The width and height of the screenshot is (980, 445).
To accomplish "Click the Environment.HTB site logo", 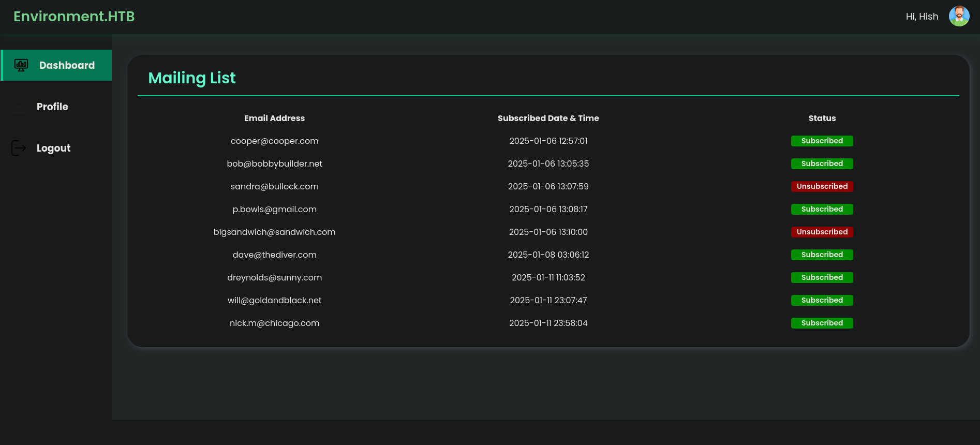I will tap(74, 17).
